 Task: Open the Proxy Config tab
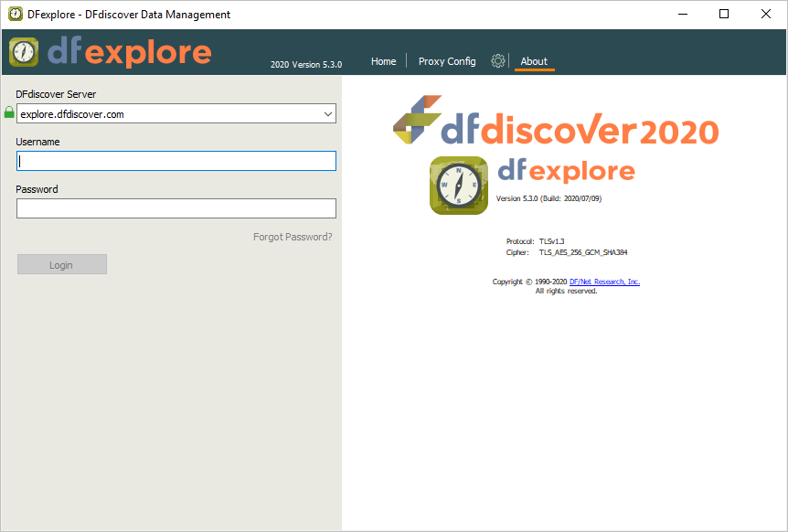coord(447,61)
